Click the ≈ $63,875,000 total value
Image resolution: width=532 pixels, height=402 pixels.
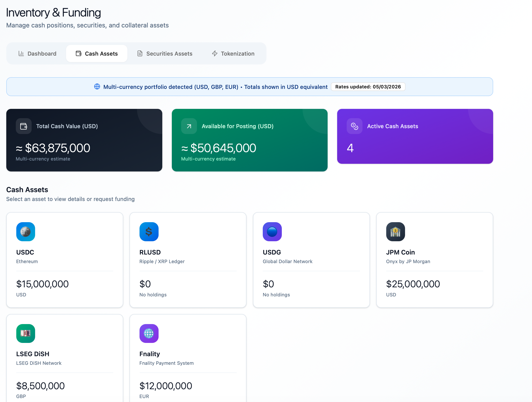click(53, 148)
